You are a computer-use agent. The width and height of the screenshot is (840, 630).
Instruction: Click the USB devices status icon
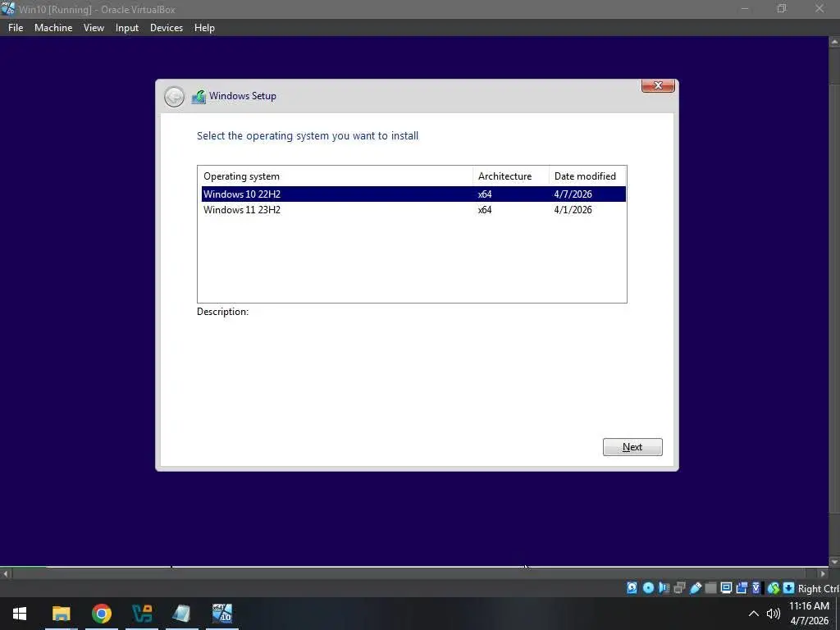[x=696, y=588]
